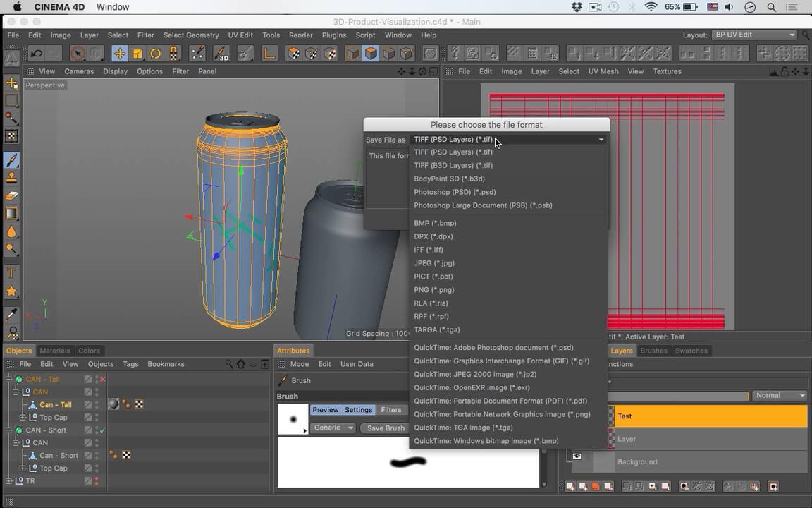This screenshot has height=508, width=812.
Task: Click the Save Brush button
Action: coord(386,428)
